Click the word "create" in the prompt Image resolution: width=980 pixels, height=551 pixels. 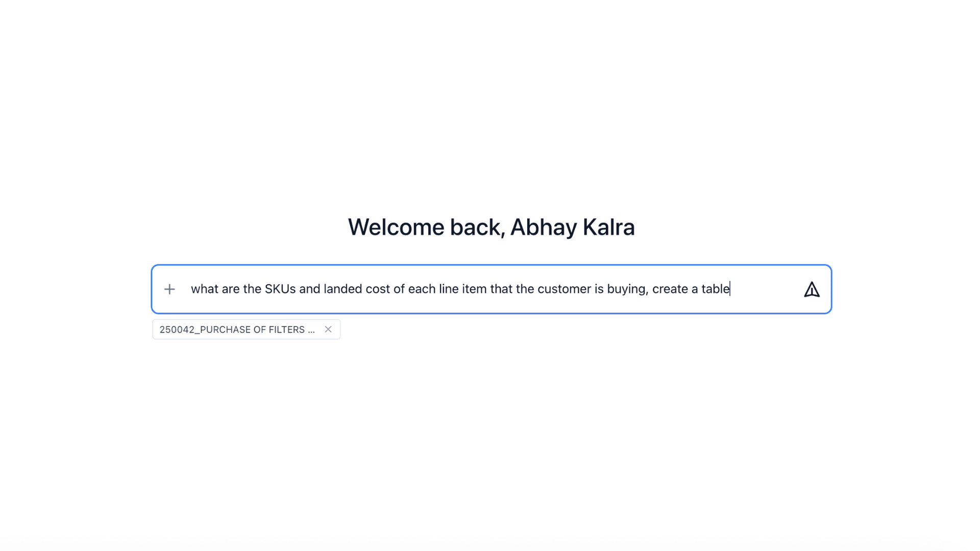[670, 289]
